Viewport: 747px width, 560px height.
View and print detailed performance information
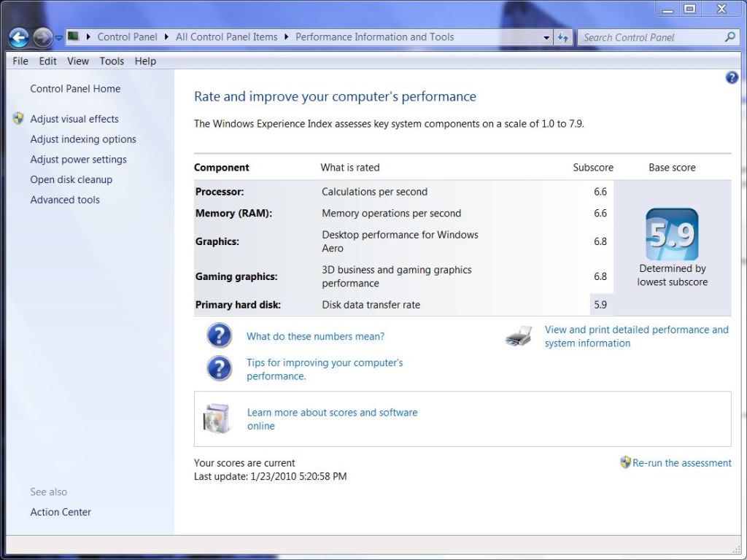pyautogui.click(x=636, y=336)
